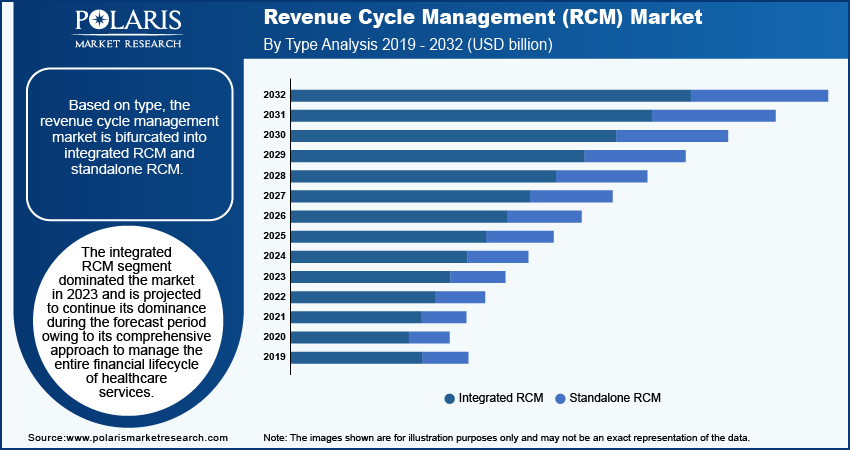Click the 'Based on type' description box text
The width and height of the screenshot is (850, 450).
pos(129,137)
